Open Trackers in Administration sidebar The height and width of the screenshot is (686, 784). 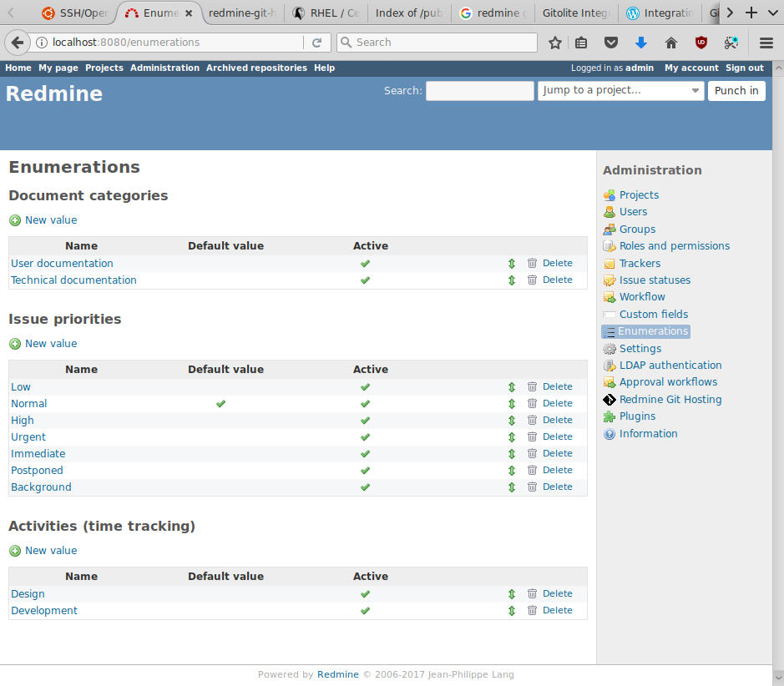[x=640, y=264]
